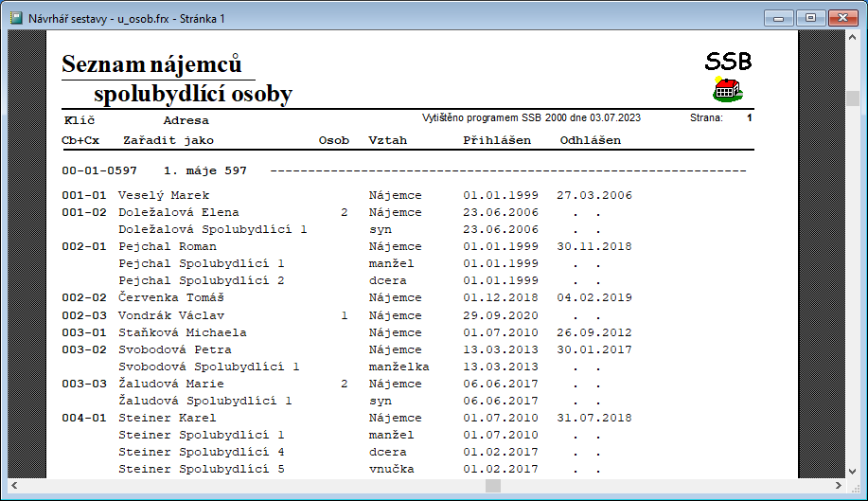Viewport: 868px width, 501px height.
Task: Click the report designer icon in title bar
Action: tap(16, 17)
